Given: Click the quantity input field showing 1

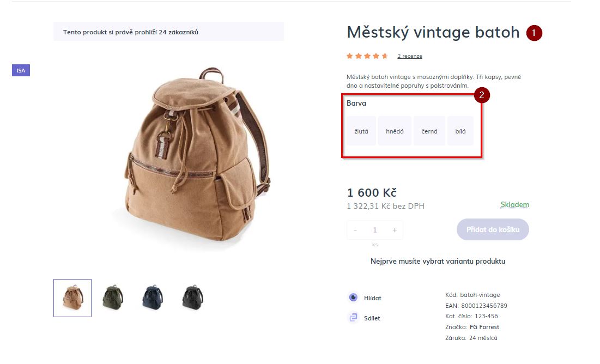Looking at the screenshot, I should (375, 229).
